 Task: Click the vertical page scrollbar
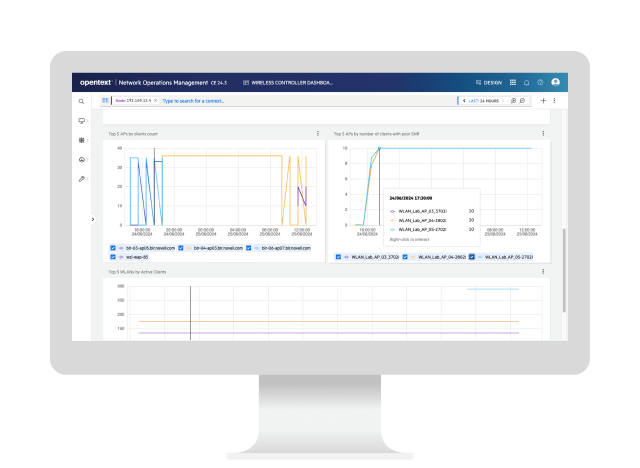564,271
